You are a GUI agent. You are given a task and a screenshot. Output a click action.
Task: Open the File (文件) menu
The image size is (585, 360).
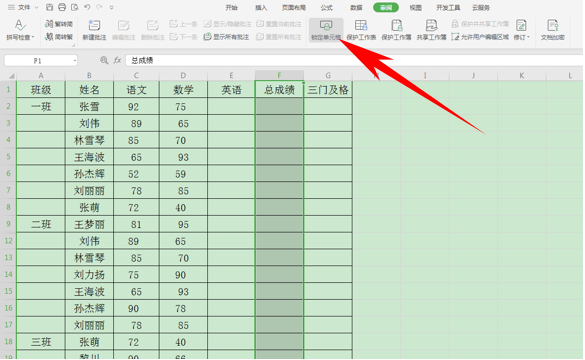(x=23, y=7)
